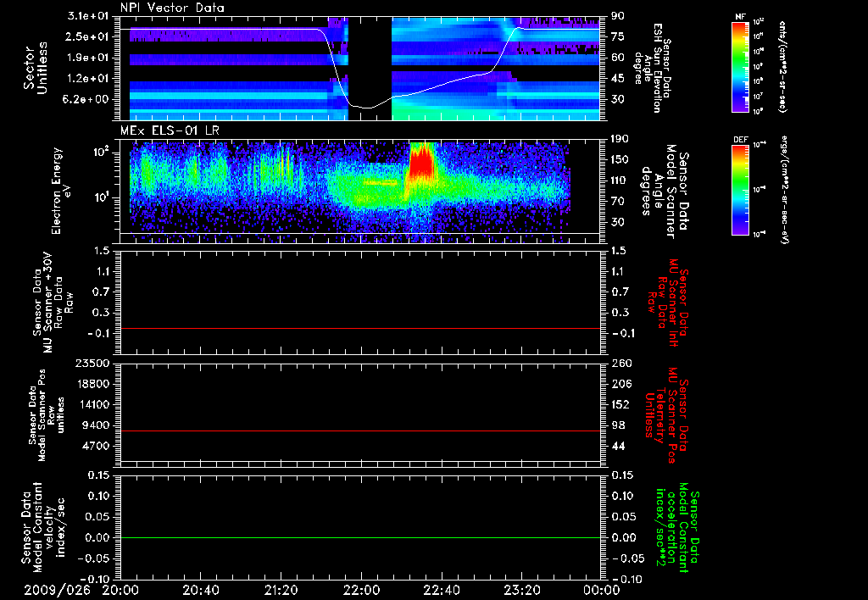Click the 110 scanner angle tick

(x=620, y=181)
